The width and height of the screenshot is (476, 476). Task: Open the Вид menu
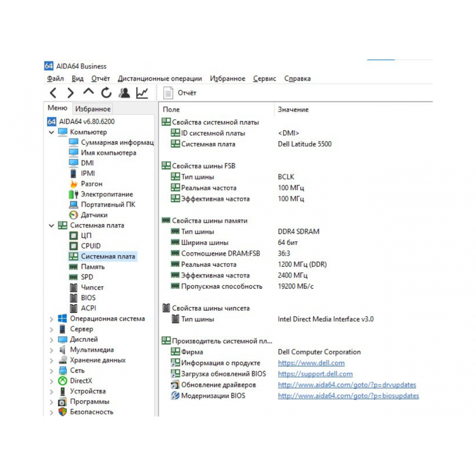(78, 79)
